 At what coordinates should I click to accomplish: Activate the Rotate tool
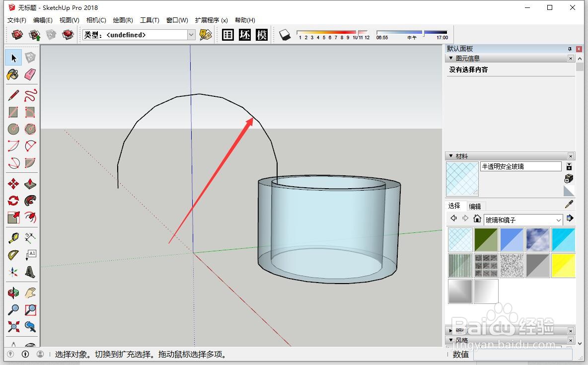13,200
